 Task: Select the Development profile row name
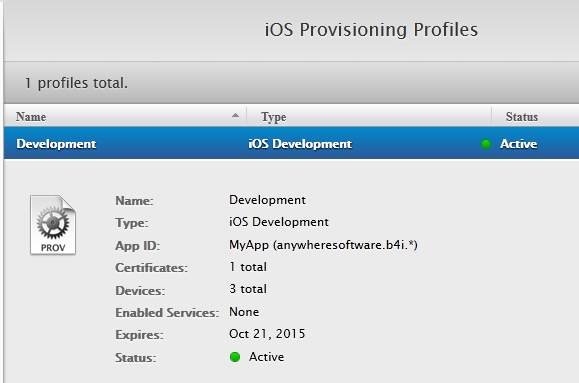(56, 144)
